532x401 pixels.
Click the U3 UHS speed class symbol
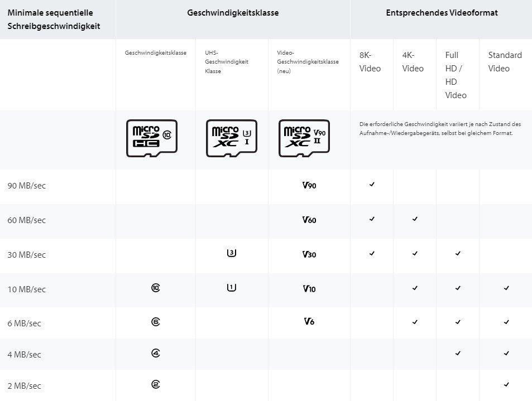[232, 253]
